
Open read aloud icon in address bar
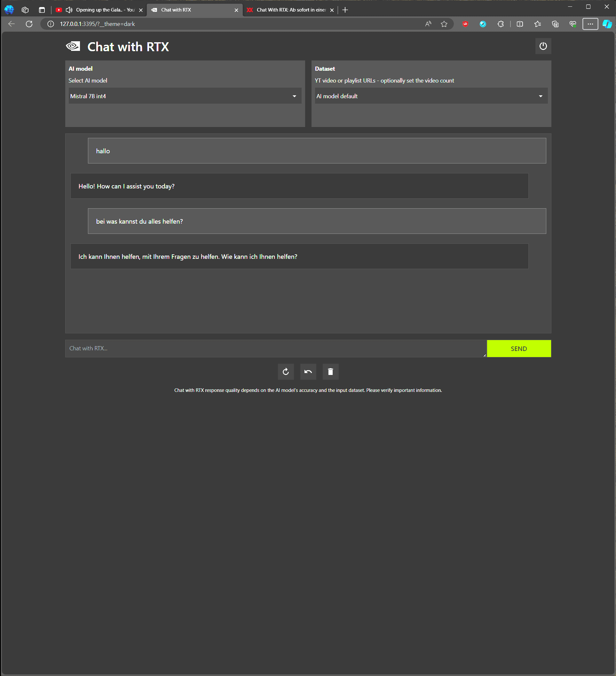[428, 24]
